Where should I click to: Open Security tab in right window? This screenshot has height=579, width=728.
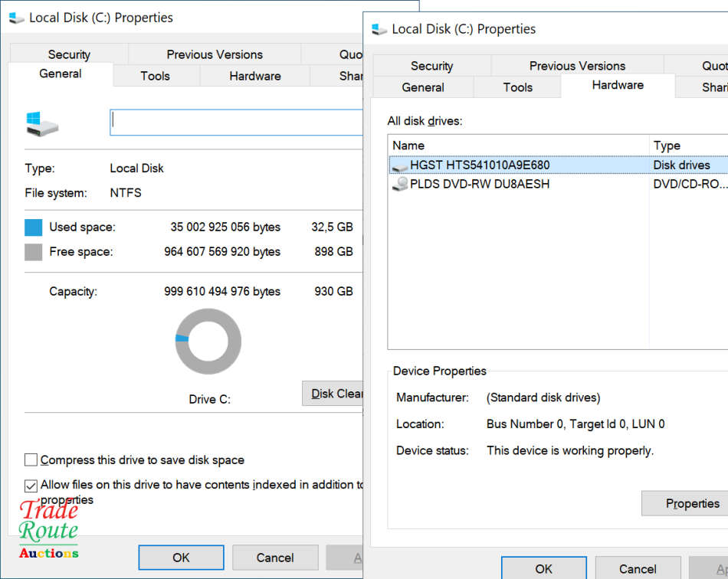point(431,66)
